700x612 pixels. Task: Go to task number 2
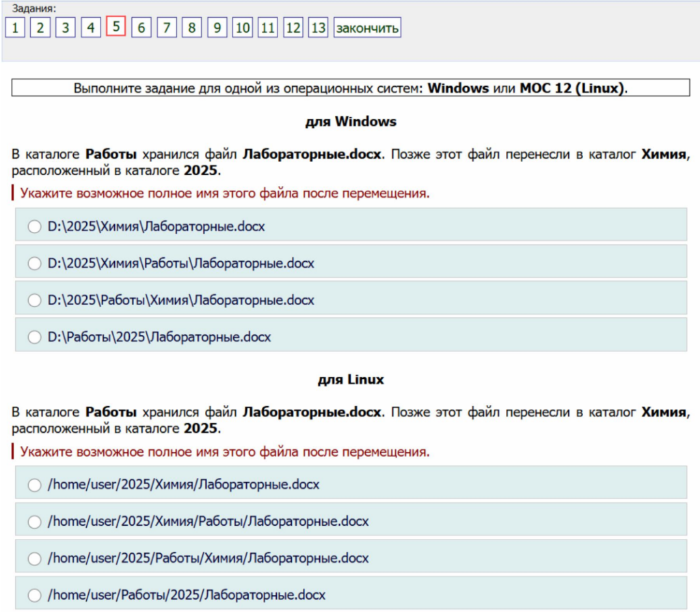point(40,28)
